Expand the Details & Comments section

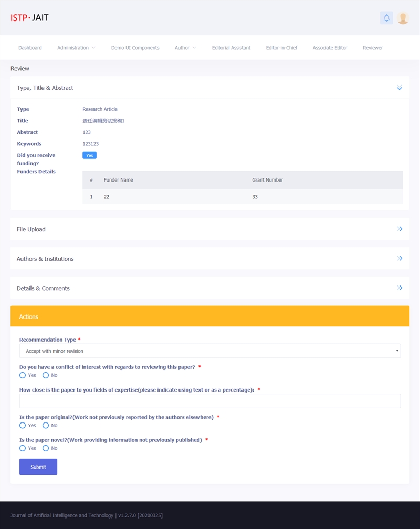click(400, 288)
